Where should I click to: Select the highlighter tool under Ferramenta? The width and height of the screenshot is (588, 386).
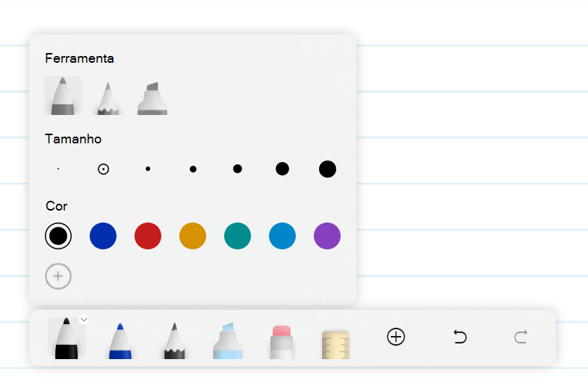[x=152, y=99]
